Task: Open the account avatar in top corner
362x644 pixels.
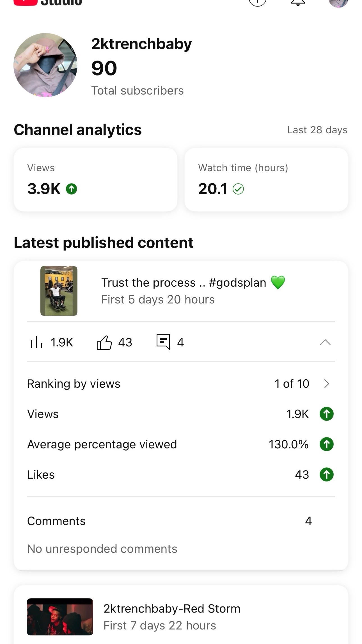Action: pyautogui.click(x=338, y=2)
